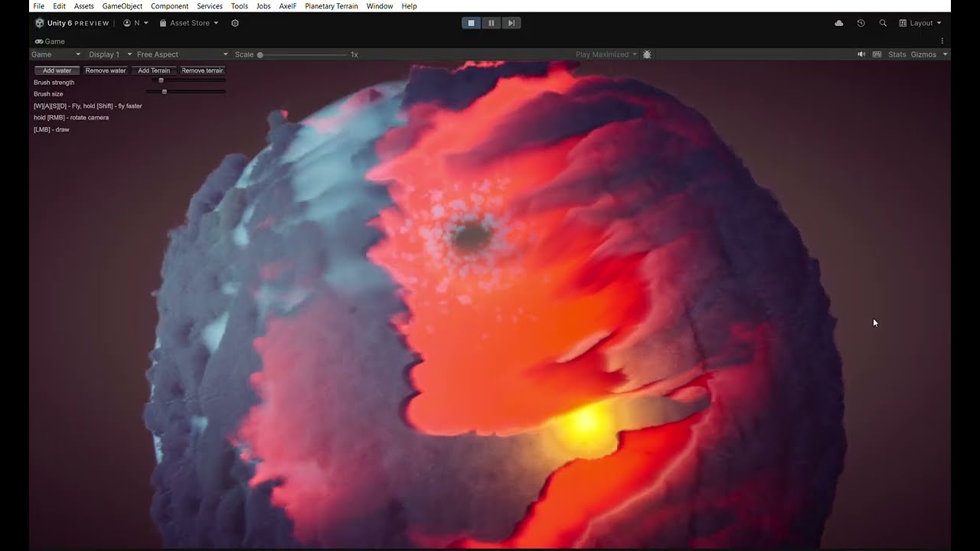980x551 pixels.
Task: Click the Unity services hexagon icon
Action: [x=235, y=23]
